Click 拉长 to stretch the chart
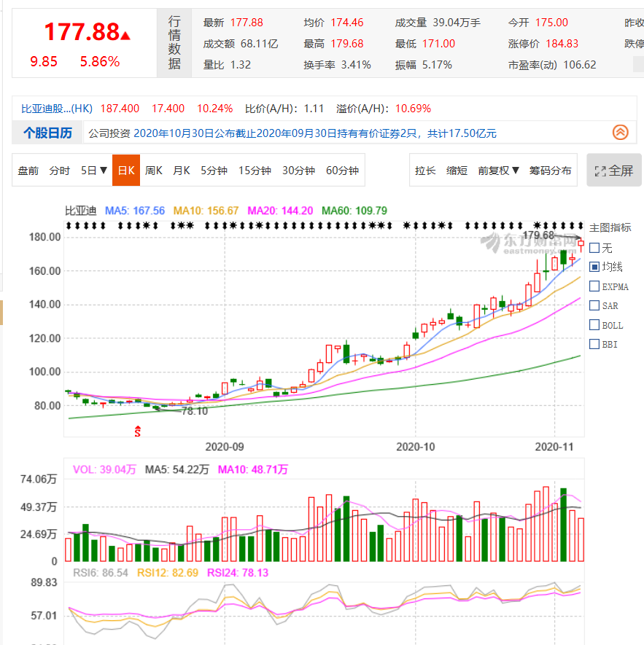The image size is (644, 645). click(425, 171)
